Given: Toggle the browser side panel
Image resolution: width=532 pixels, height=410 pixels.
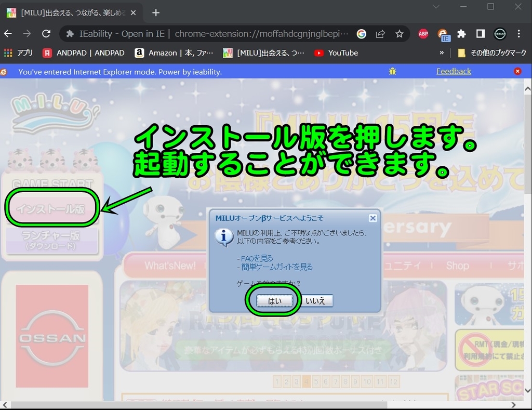Looking at the screenshot, I should click(481, 34).
